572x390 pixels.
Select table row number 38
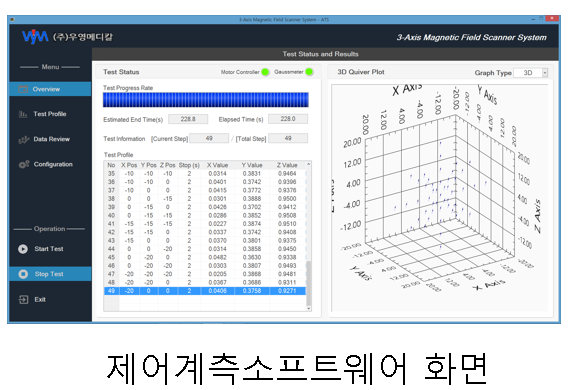(x=205, y=199)
